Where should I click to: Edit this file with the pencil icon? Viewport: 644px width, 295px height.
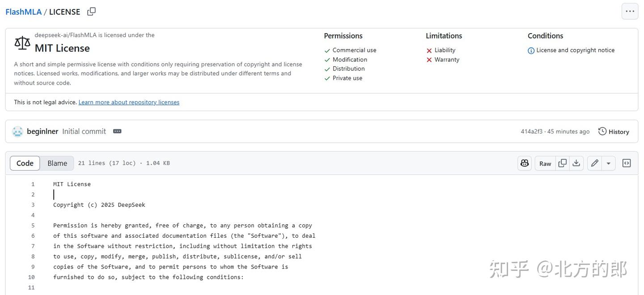pyautogui.click(x=594, y=163)
